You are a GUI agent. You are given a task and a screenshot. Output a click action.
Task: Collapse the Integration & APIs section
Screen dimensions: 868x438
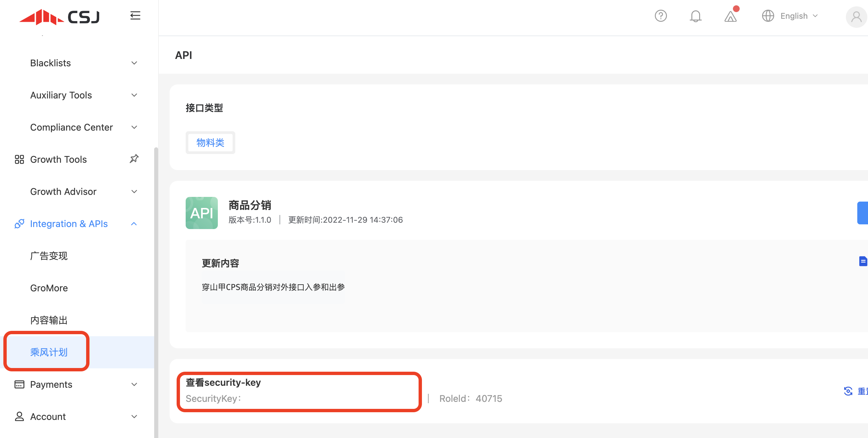tap(134, 224)
